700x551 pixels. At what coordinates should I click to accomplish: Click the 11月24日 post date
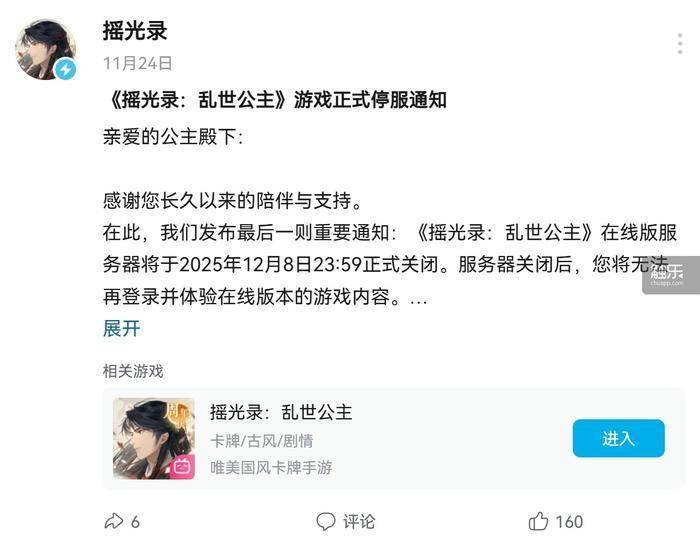point(138,63)
